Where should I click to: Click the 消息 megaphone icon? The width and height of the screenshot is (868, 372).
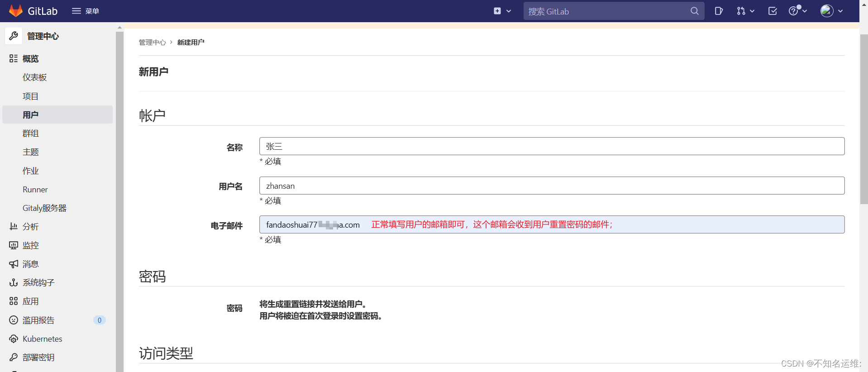click(x=14, y=264)
